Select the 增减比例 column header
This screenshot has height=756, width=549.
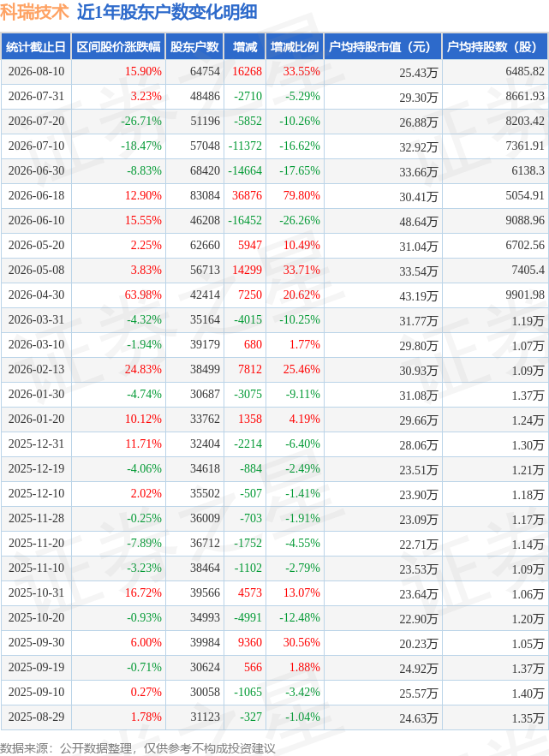click(x=295, y=47)
